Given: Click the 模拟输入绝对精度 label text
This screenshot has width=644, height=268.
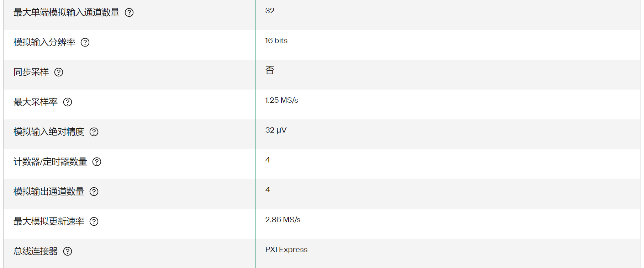Looking at the screenshot, I should pos(49,132).
